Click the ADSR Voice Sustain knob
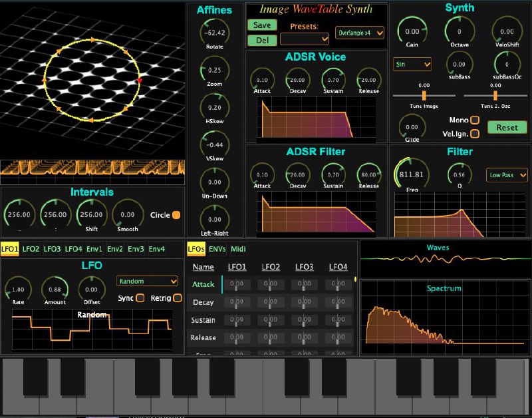 [333, 80]
